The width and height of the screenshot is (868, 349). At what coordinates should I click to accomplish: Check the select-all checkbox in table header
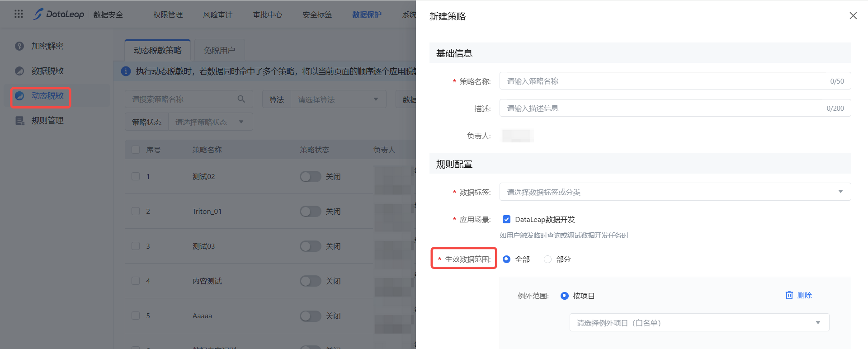pyautogui.click(x=136, y=150)
